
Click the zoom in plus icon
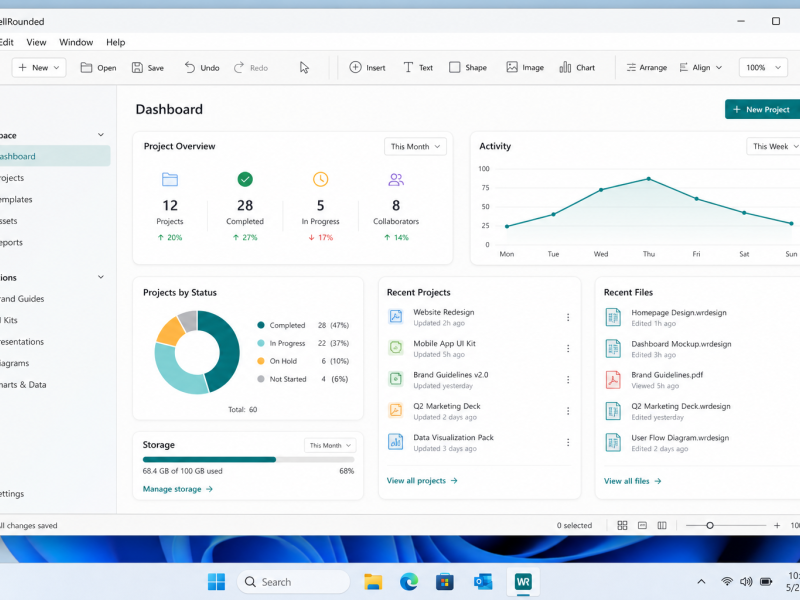(x=777, y=526)
